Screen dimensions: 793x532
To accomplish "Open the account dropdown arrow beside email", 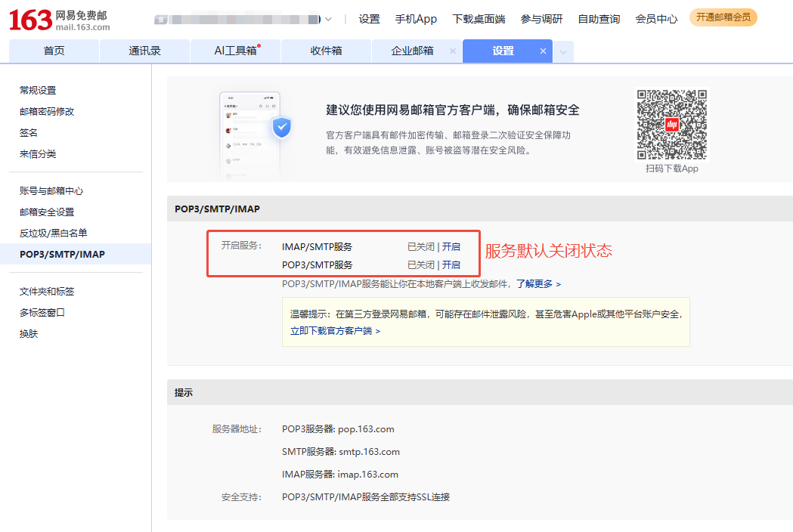I will point(328,20).
